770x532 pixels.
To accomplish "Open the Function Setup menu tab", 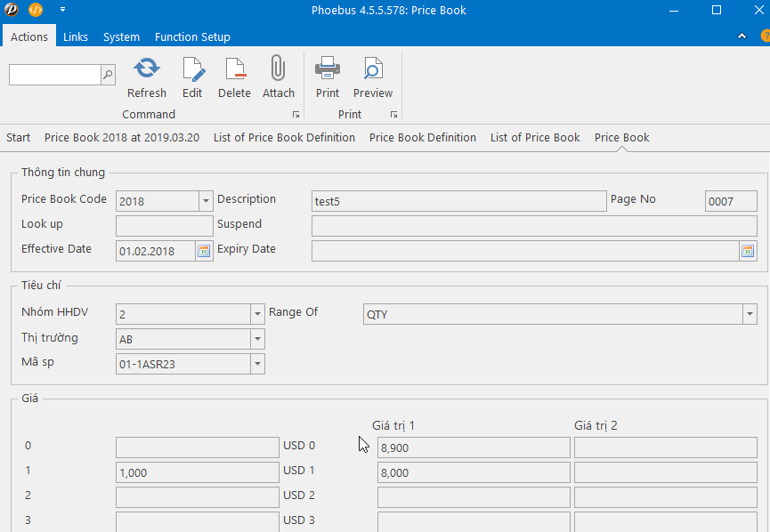I will (192, 36).
